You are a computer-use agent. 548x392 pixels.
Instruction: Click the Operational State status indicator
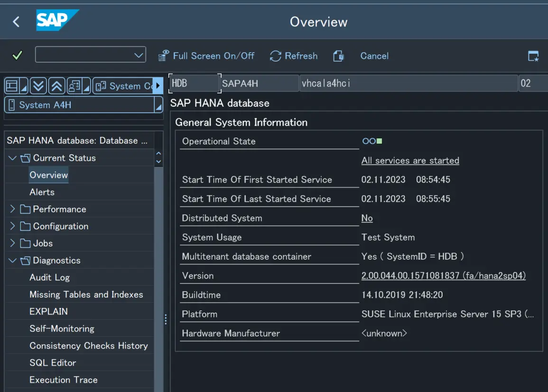click(x=372, y=141)
